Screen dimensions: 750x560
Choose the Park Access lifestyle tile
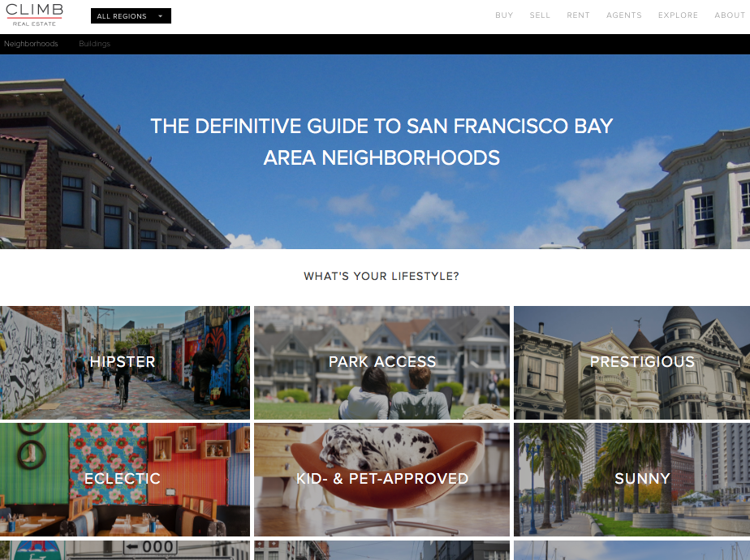(x=381, y=363)
